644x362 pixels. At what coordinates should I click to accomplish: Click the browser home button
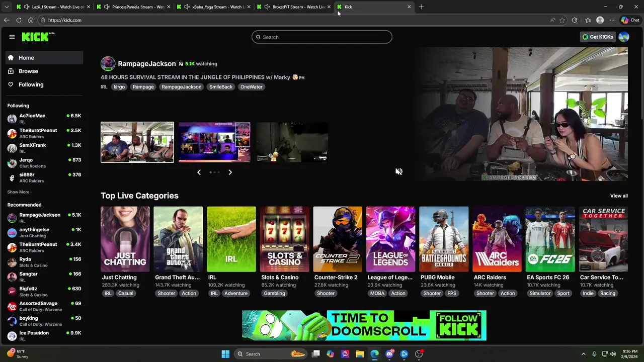coord(31,20)
